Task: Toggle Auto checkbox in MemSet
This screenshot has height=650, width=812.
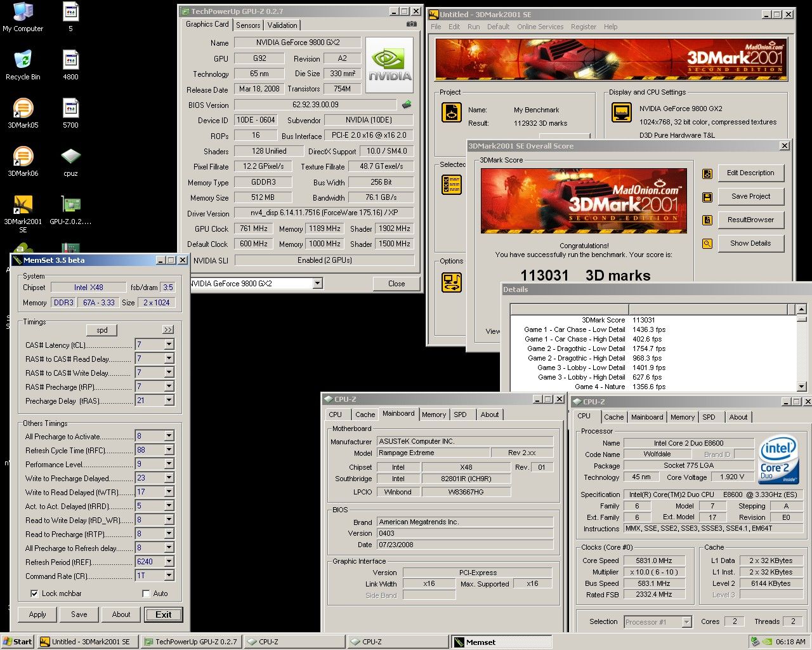Action: point(147,594)
